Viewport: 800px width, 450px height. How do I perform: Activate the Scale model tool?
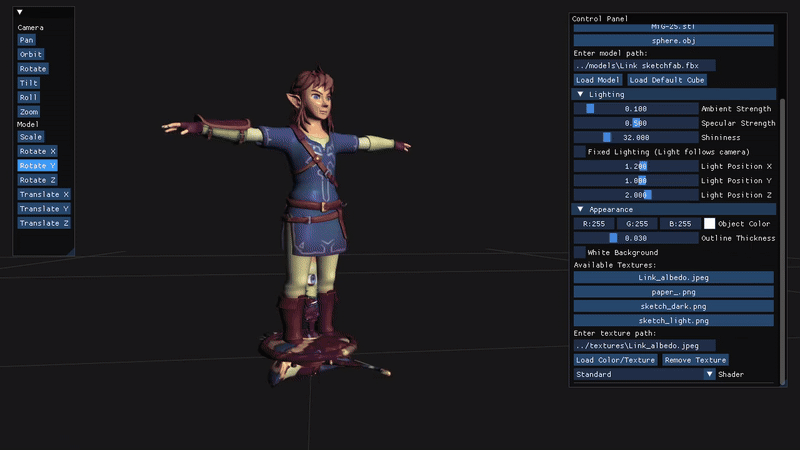(x=31, y=137)
